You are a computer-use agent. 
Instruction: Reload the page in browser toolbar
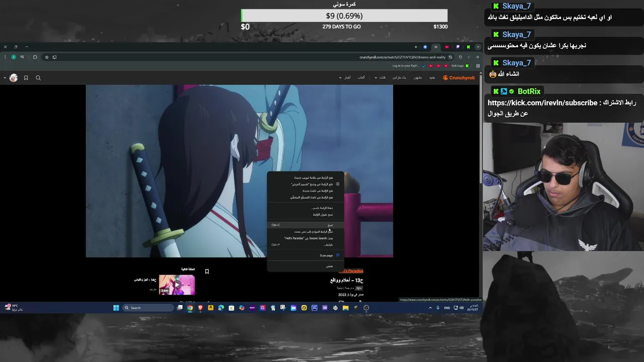pos(460,57)
